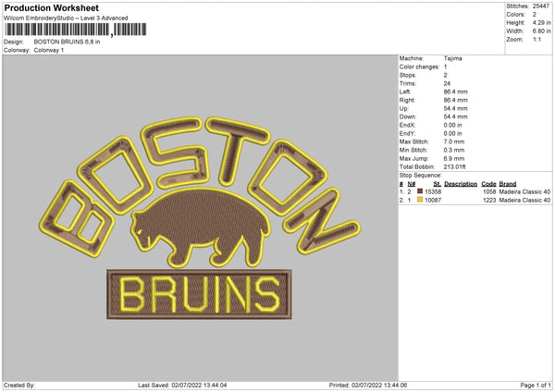Click the yellow thread color swatch
Screen dimensions: 555x392
(420, 200)
